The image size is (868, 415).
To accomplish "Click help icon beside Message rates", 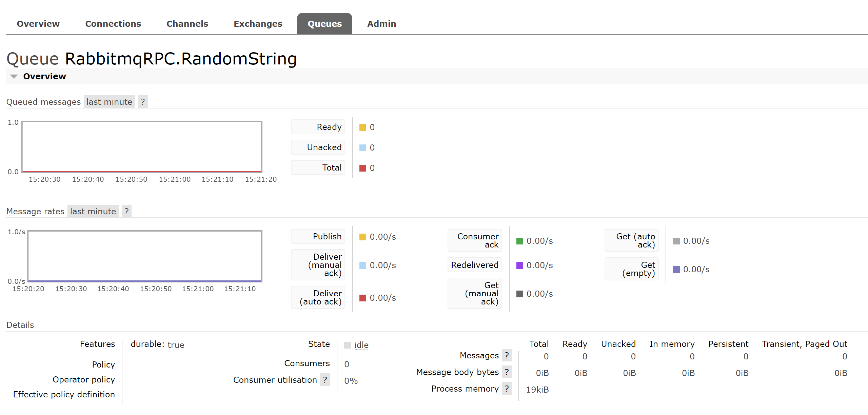I will pyautogui.click(x=126, y=211).
